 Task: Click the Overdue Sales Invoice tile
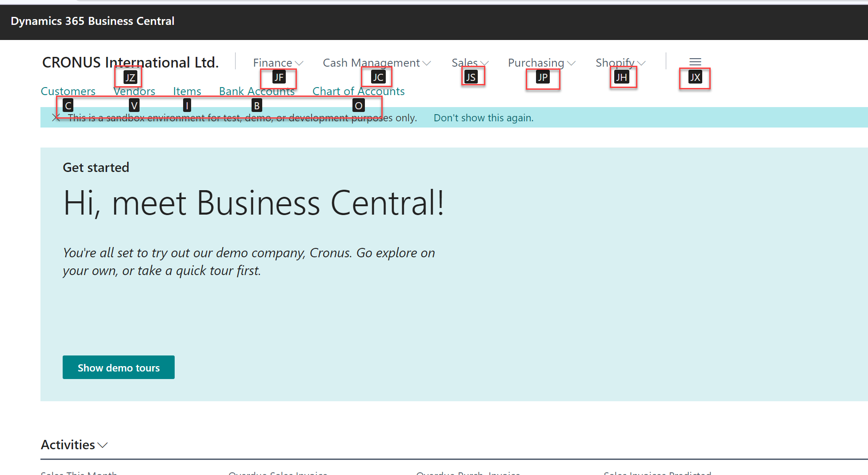click(278, 472)
